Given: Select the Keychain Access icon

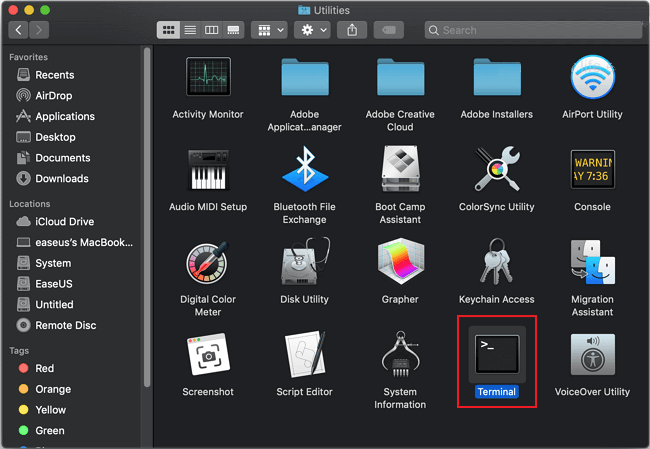Looking at the screenshot, I should pos(497,261).
